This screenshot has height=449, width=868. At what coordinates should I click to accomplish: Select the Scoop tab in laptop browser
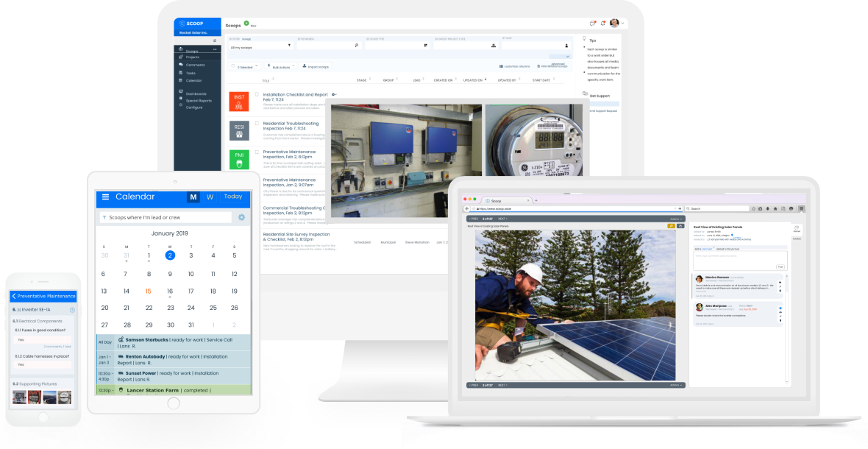coord(505,201)
